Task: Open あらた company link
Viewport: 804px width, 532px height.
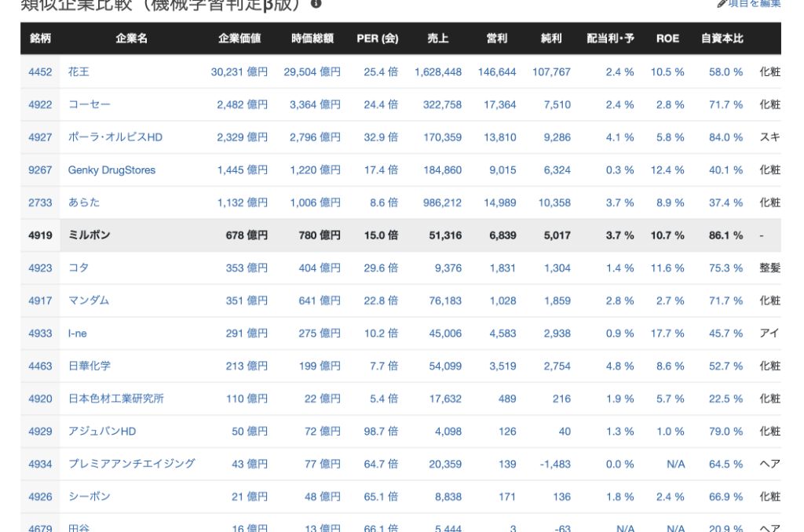Action: [84, 202]
